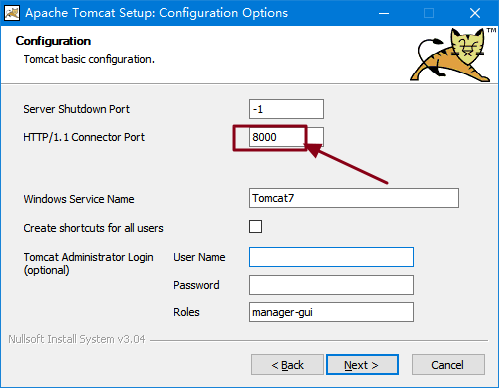
Task: Click the Password label
Action: coord(196,285)
